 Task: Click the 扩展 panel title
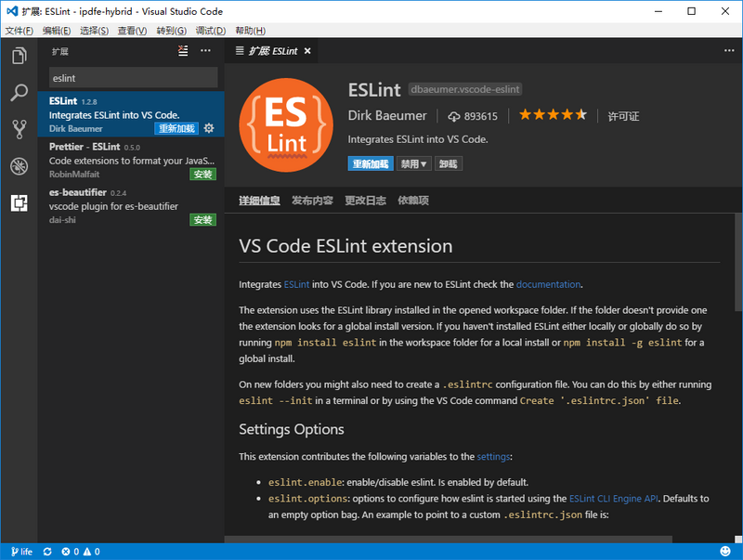pos(60,51)
